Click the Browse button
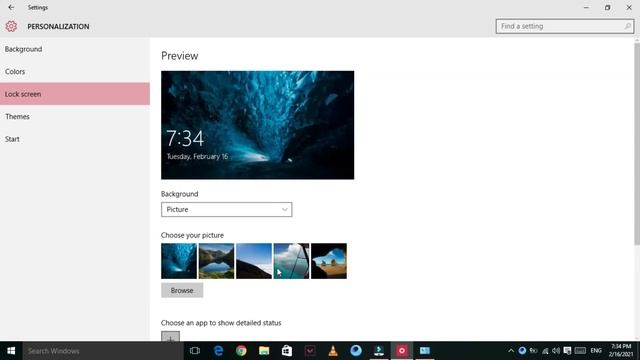This screenshot has width=640, height=360. [x=182, y=290]
